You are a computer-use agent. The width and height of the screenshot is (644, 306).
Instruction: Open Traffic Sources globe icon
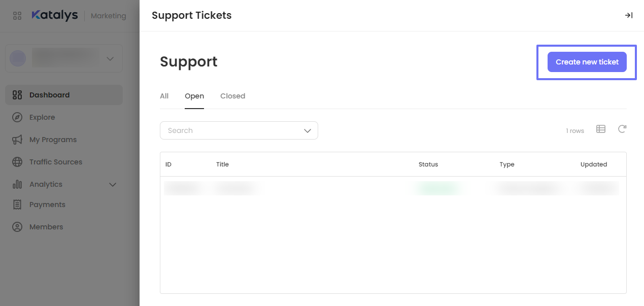(17, 162)
